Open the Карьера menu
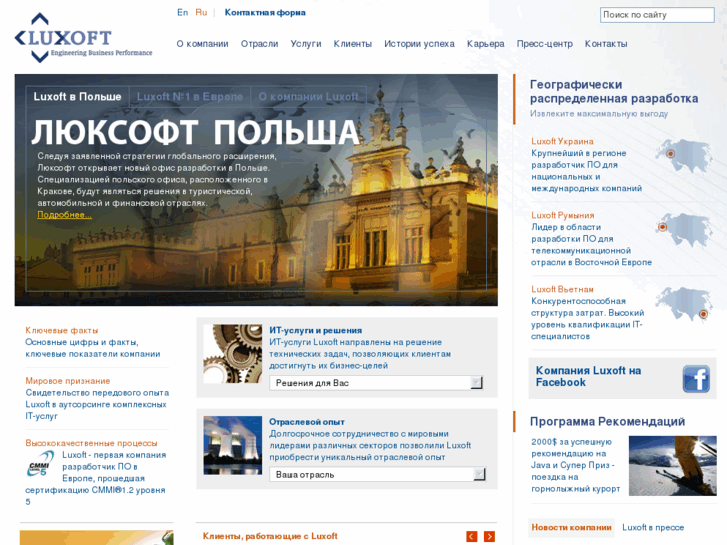This screenshot has width=727, height=545. point(485,44)
